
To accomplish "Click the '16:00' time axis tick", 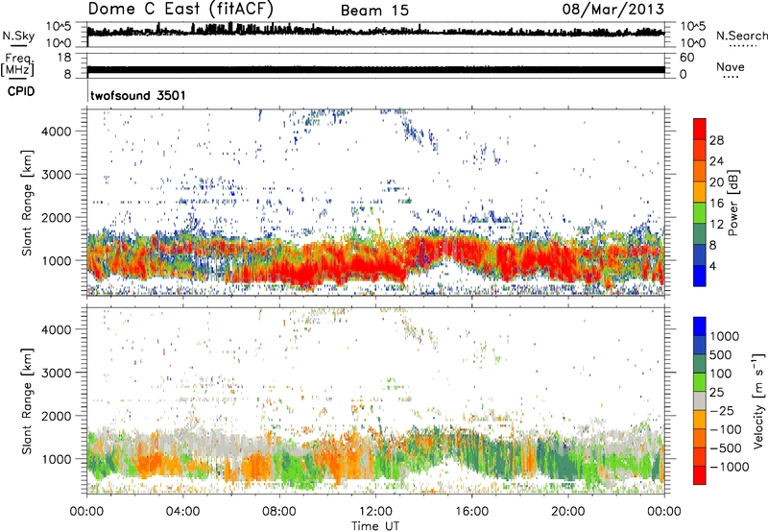I will pos(471,512).
